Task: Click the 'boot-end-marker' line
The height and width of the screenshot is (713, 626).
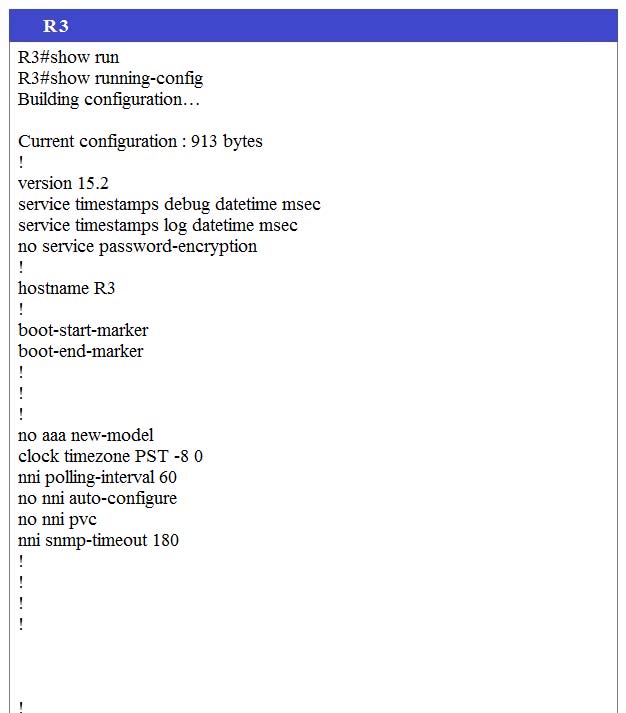Action: [81, 351]
